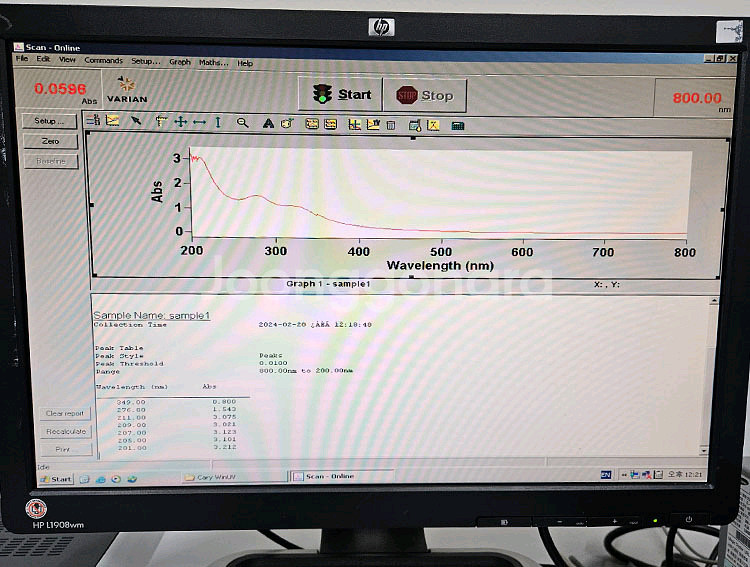
Task: Click the 201.00 wavelength peak row
Action: (x=177, y=448)
